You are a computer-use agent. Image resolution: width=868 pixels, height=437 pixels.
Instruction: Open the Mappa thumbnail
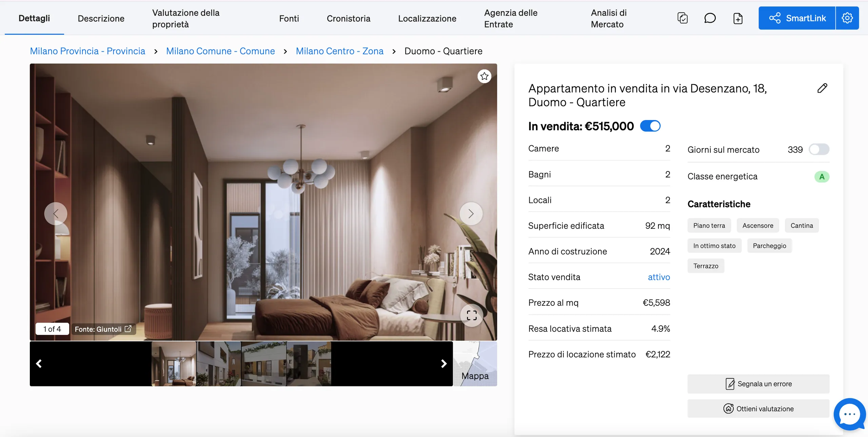pyautogui.click(x=475, y=364)
